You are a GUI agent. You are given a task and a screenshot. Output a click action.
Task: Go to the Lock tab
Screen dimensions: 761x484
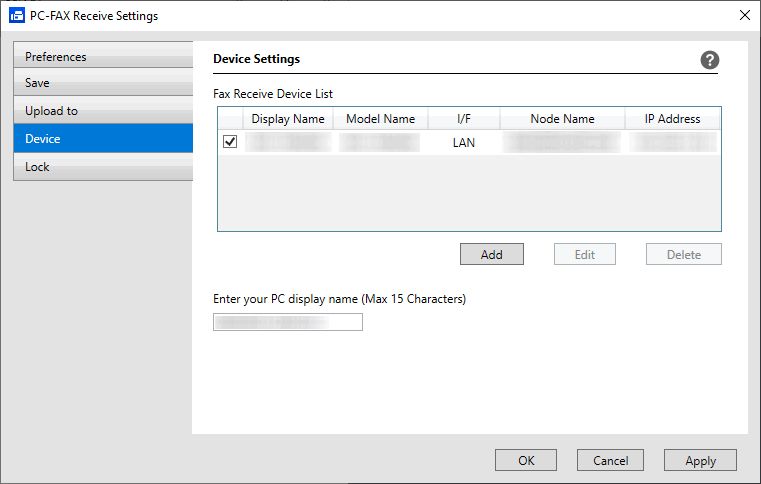[x=103, y=167]
